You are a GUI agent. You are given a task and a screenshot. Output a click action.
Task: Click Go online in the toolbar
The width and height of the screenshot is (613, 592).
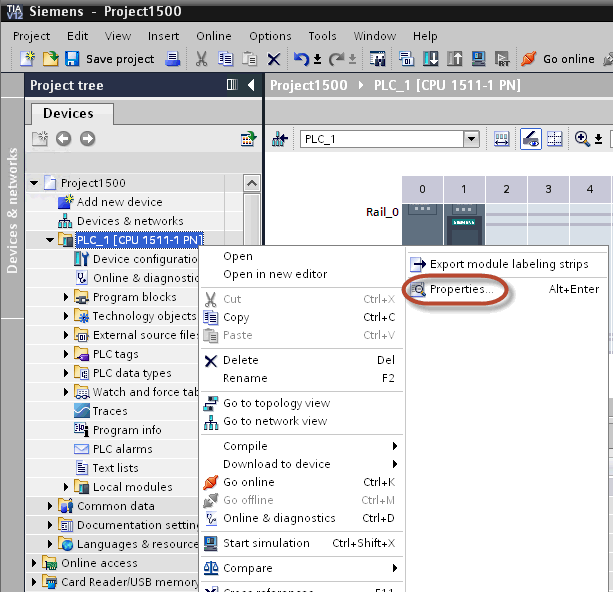(x=558, y=59)
